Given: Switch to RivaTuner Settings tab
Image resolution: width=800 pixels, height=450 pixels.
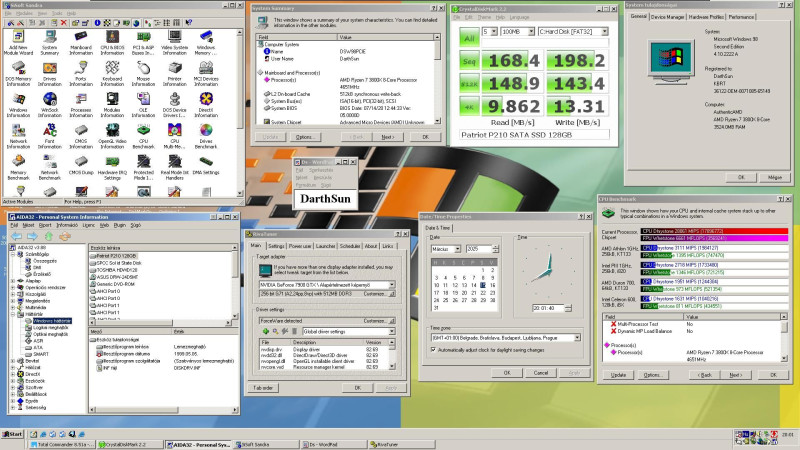Looking at the screenshot, I should tap(276, 246).
